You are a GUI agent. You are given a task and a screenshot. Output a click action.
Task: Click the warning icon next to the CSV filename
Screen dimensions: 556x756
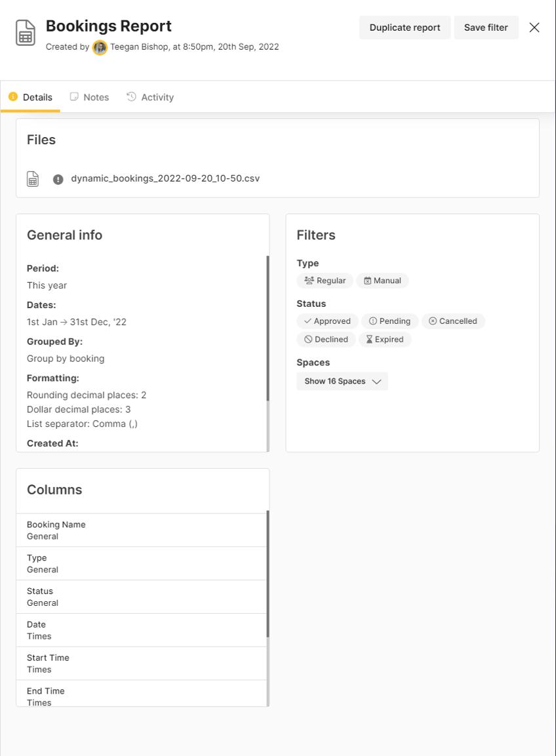tap(58, 178)
